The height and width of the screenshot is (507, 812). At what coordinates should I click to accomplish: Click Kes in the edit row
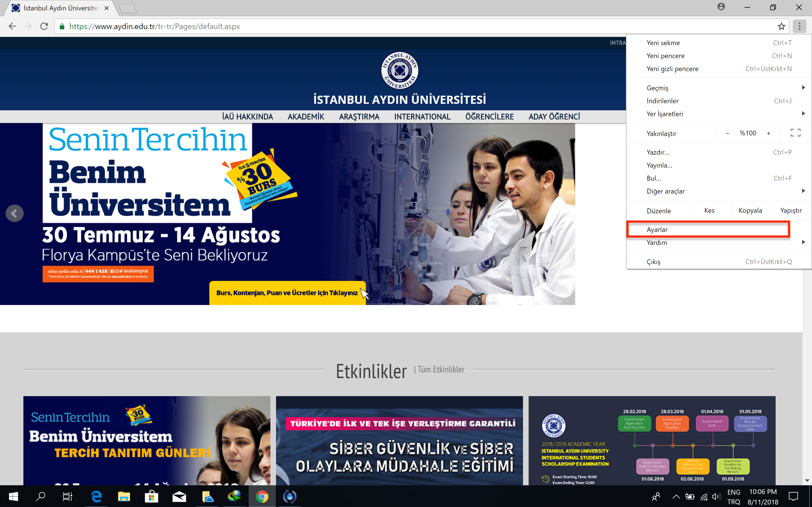[x=709, y=210]
